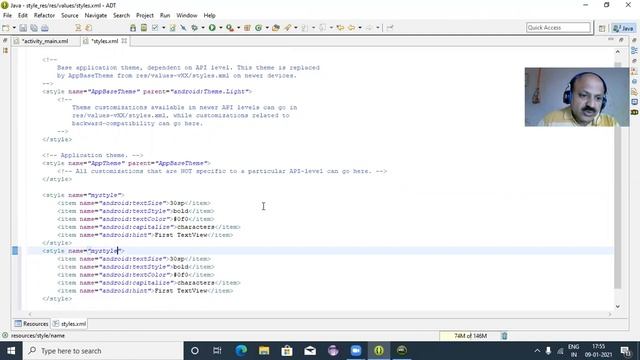
Task: Open the Project menu
Action: 144,16
